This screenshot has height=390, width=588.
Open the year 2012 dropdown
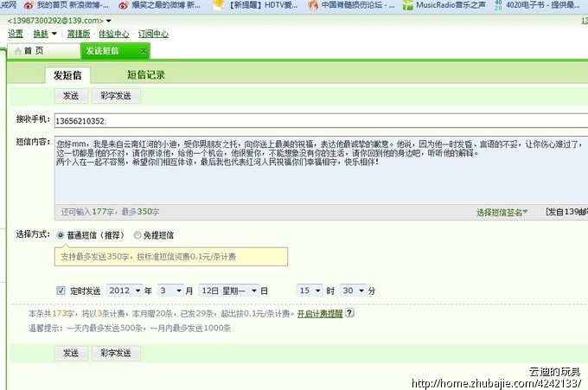tap(125, 291)
